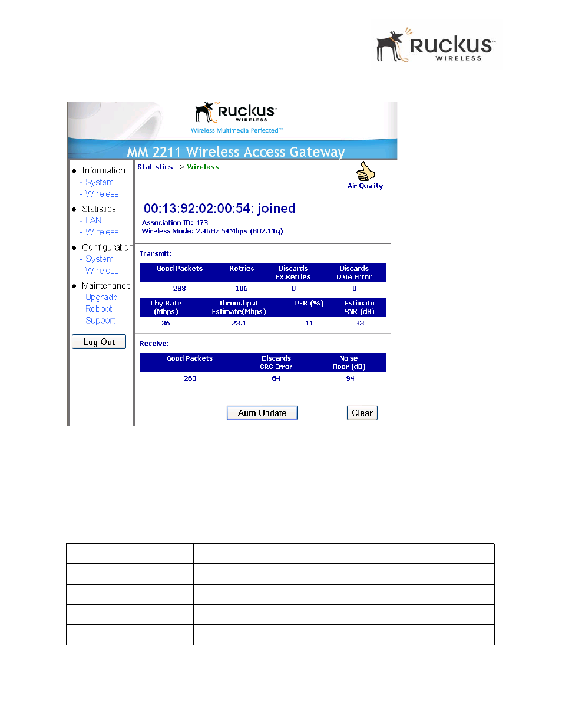Open Wireless under Information
Viewport: 562px width, 728px height.
pyautogui.click(x=102, y=194)
